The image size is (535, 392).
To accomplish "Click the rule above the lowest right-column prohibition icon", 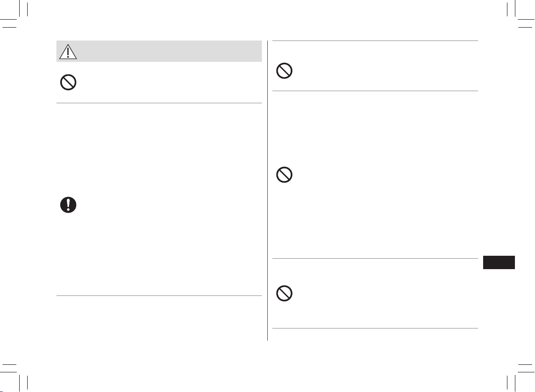I will click(375, 259).
